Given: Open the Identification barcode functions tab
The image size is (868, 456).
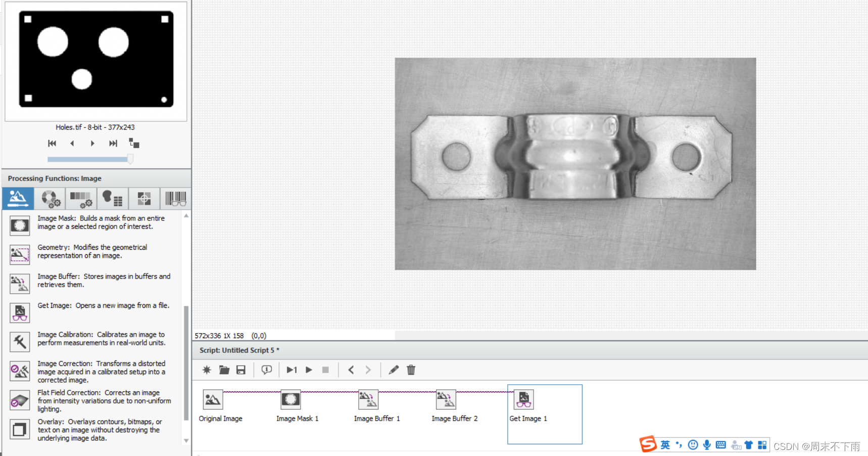Looking at the screenshot, I should (x=175, y=198).
